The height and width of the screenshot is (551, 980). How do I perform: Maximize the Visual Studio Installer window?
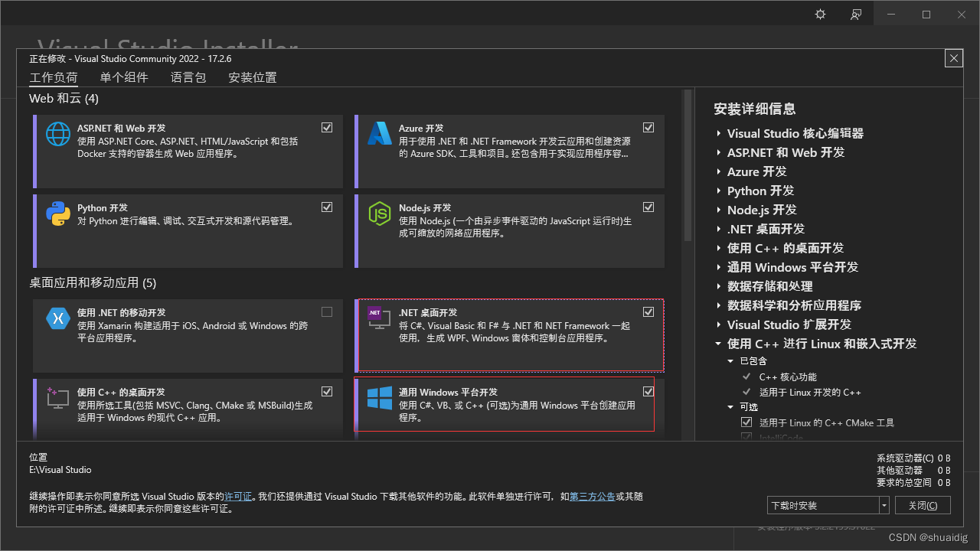pos(926,15)
